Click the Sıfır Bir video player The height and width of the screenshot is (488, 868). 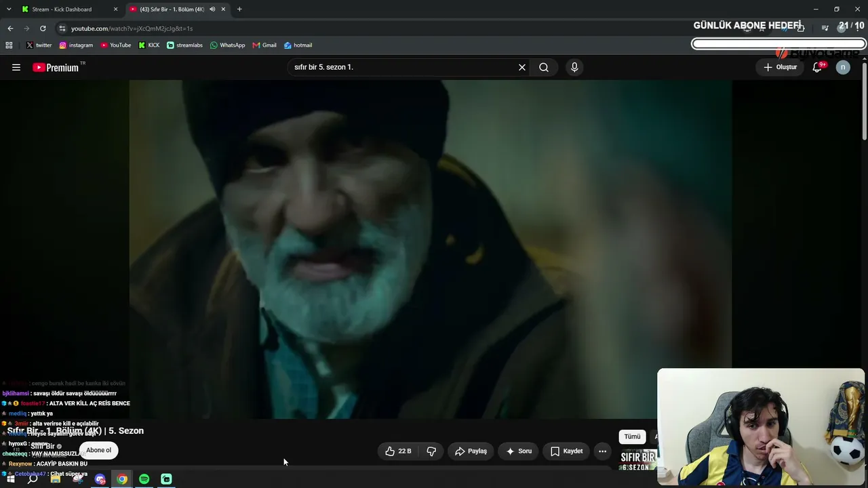click(431, 249)
